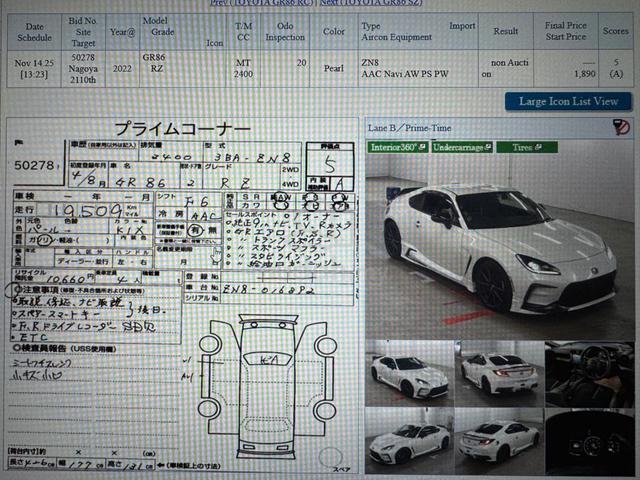
Task: Click the Import header label
Action: click(462, 26)
